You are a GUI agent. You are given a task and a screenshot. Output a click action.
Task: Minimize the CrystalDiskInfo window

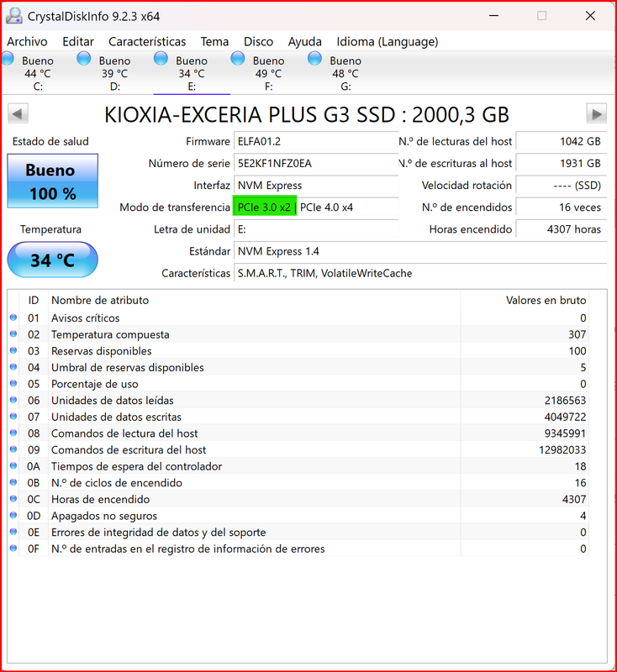click(x=494, y=16)
